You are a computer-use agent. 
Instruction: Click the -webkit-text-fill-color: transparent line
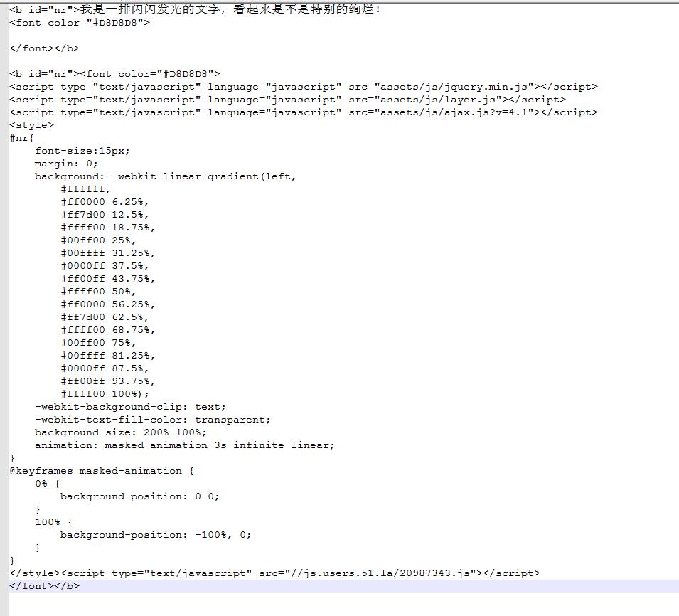coord(152,420)
